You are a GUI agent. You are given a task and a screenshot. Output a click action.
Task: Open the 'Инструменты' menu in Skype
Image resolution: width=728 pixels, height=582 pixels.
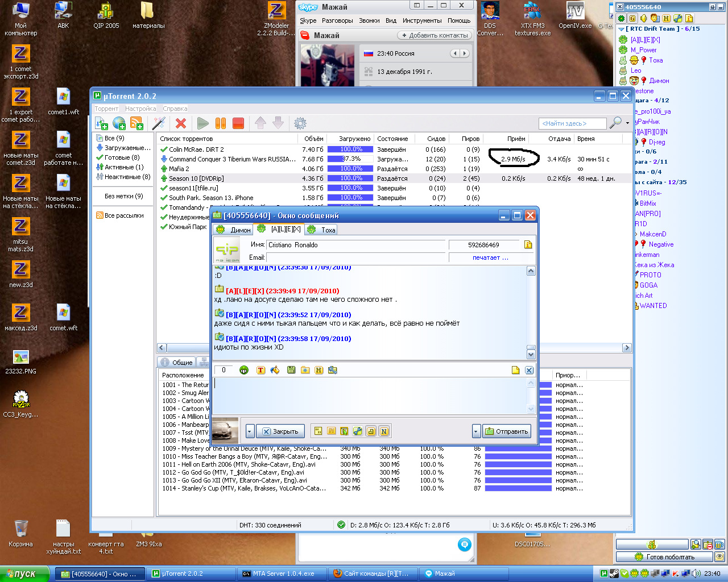[x=422, y=20]
